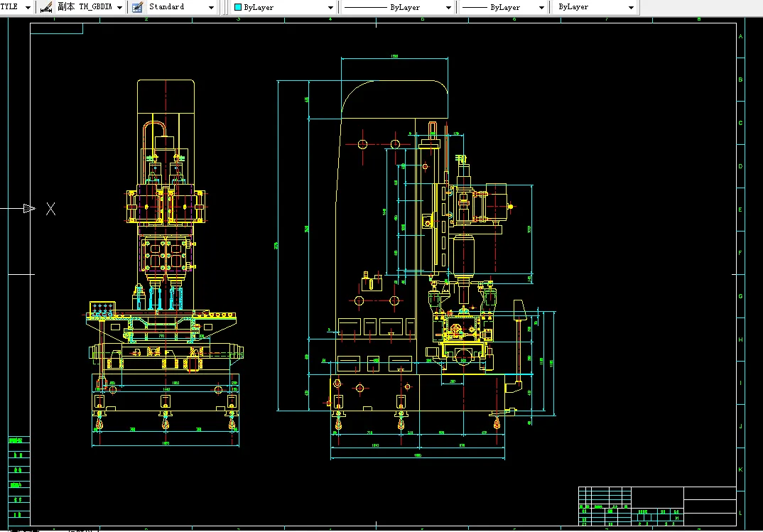Click the dimension style icon
Image resolution: width=763 pixels, height=532 pixels.
[46, 7]
